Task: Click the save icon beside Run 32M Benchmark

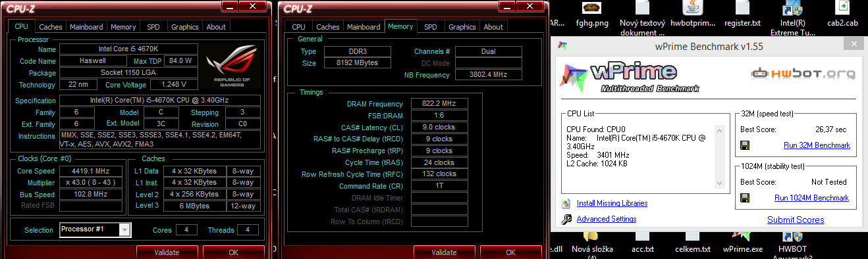Action: 745,145
